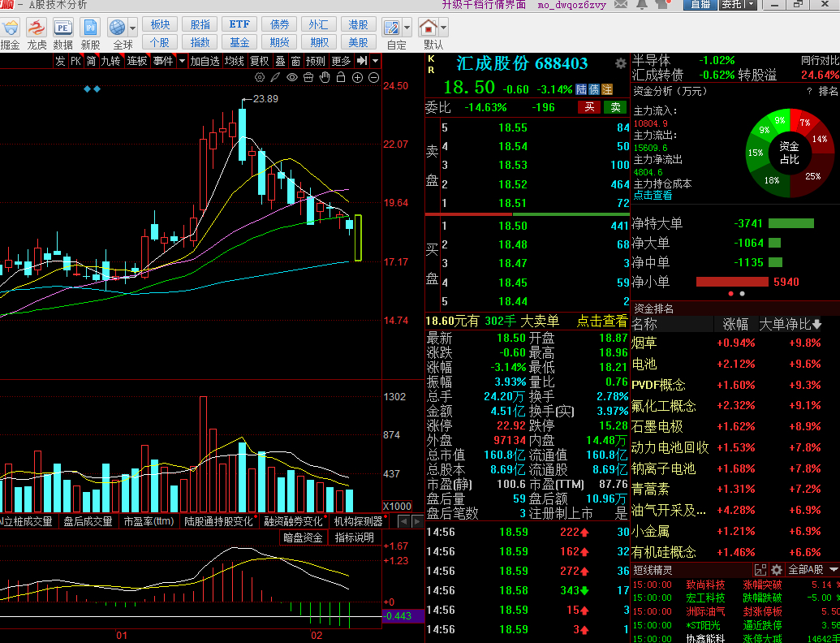Expand the dropdown arrow beside 事件
This screenshot has width=840, height=643.
[182, 61]
